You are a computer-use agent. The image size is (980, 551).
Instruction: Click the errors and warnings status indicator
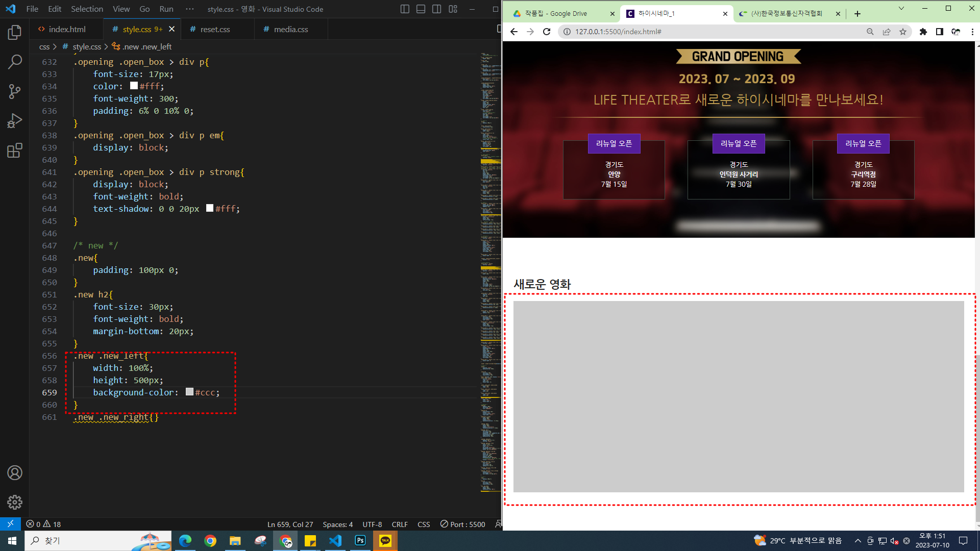[43, 524]
